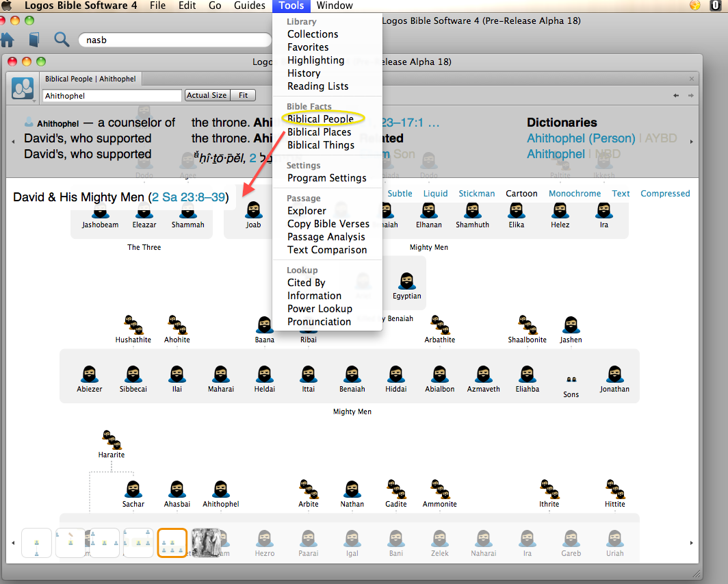
Task: Select the Shamhuth person icon
Action: point(473,210)
